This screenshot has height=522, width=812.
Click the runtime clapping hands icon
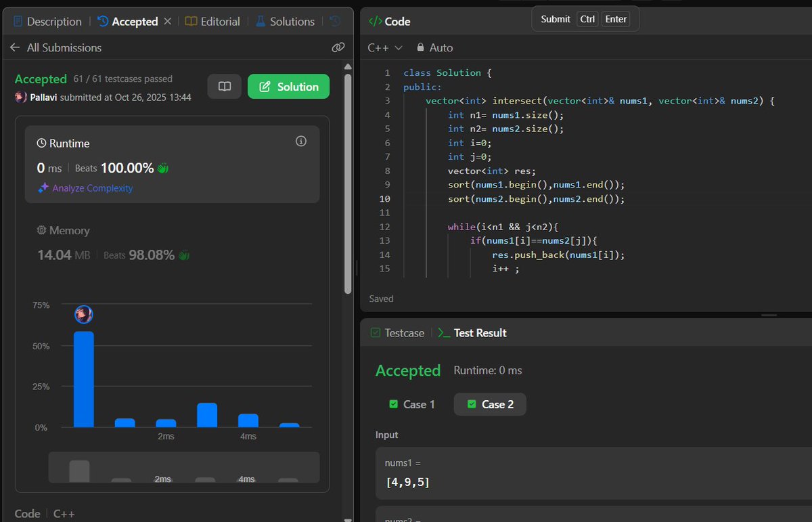pyautogui.click(x=163, y=167)
